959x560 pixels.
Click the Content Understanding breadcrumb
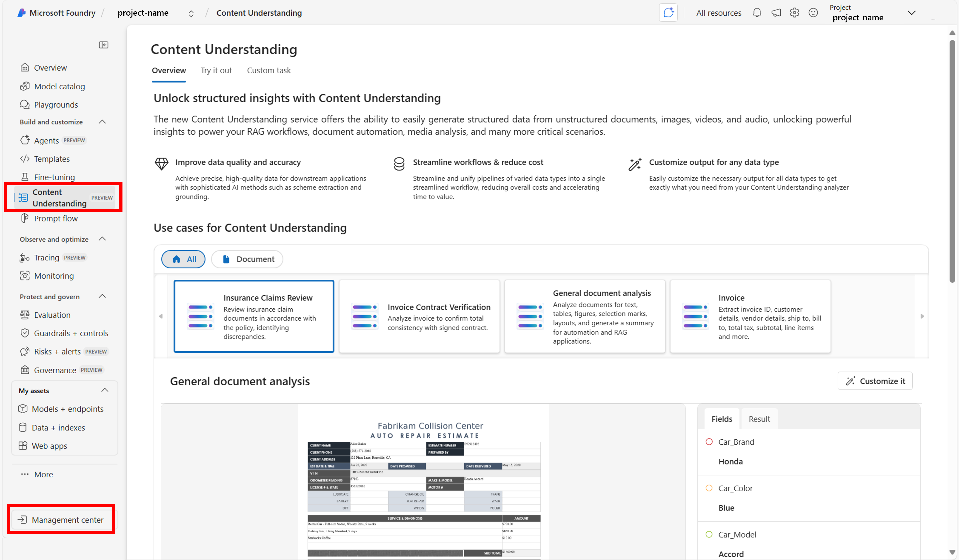point(259,13)
